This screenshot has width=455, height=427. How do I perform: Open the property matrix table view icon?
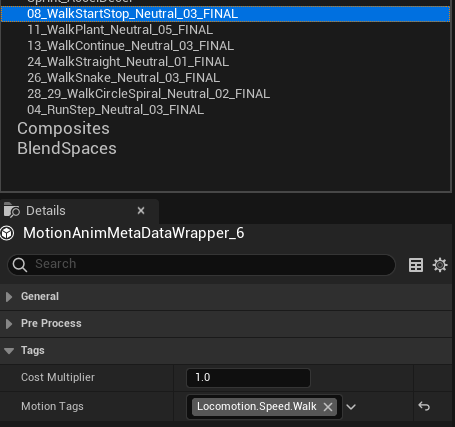pyautogui.click(x=416, y=265)
